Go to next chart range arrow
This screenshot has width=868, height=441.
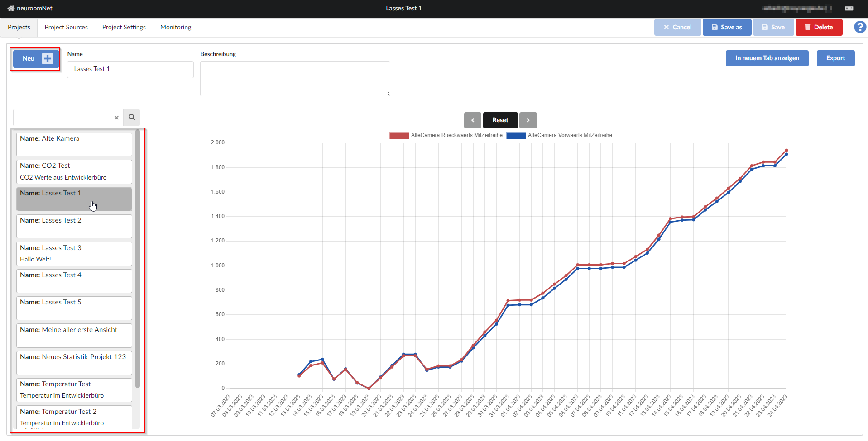tap(528, 120)
